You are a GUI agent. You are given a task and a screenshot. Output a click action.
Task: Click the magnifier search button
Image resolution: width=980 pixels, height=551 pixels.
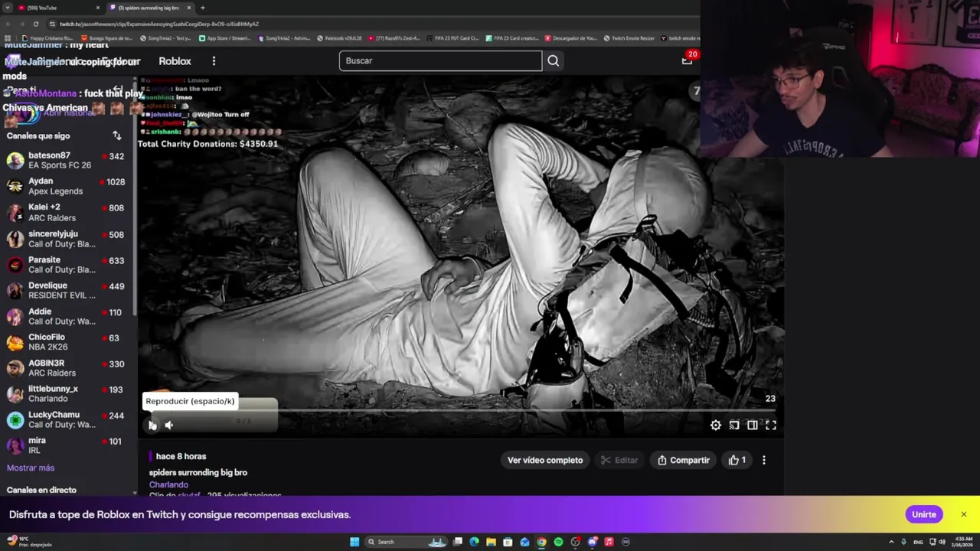(x=553, y=60)
